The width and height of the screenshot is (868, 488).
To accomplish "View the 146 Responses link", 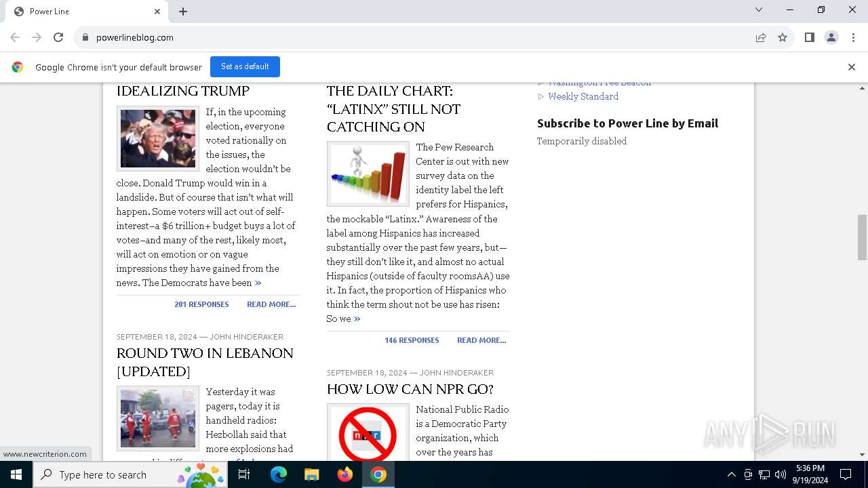I will (x=412, y=340).
